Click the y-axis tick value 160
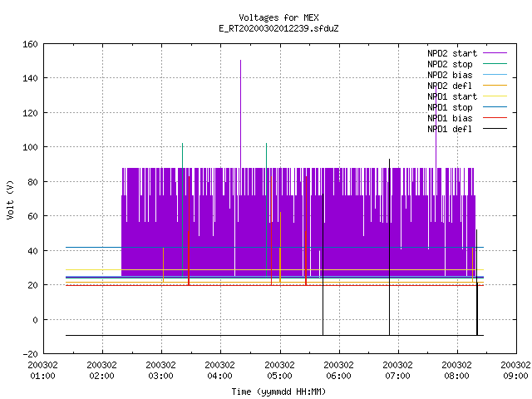This screenshot has height=399, width=532. pos(30,44)
